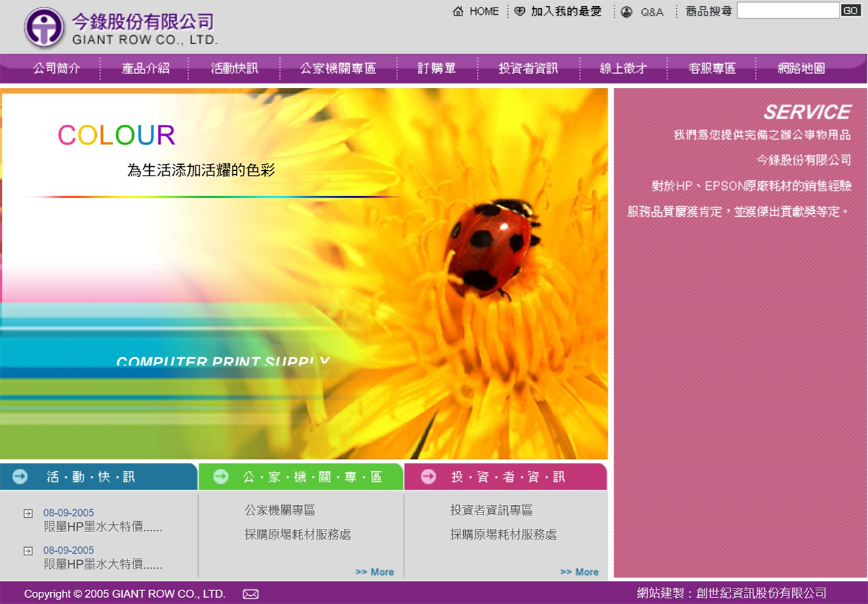The image size is (868, 604).
Task: Click arrow icon beside 活動快訊 header
Action: click(20, 477)
